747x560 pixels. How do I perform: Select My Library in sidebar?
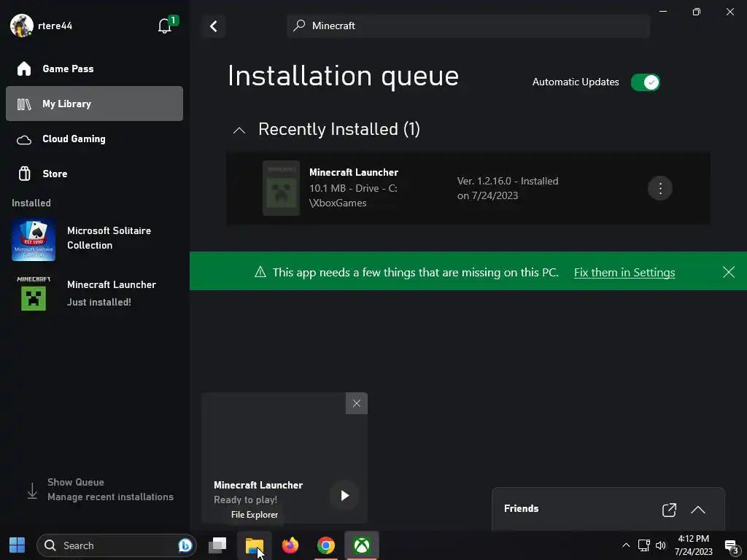coord(94,104)
